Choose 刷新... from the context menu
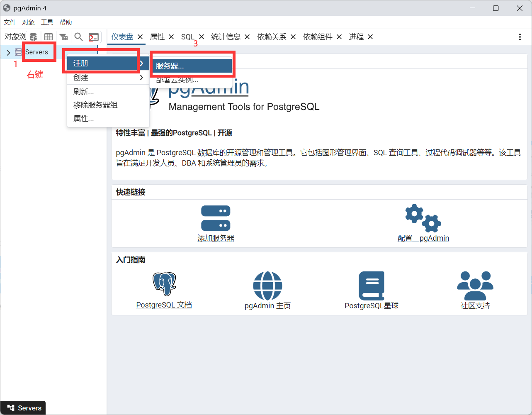The width and height of the screenshot is (532, 415). (84, 92)
